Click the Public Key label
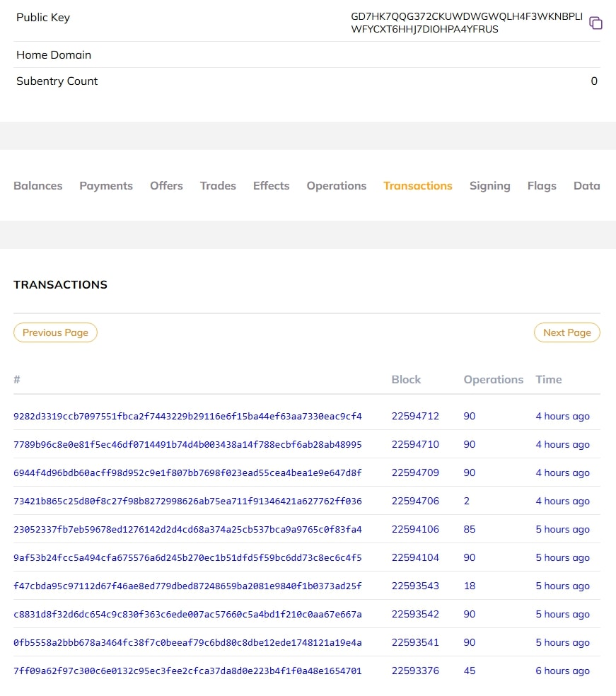The width and height of the screenshot is (616, 696). coord(43,17)
